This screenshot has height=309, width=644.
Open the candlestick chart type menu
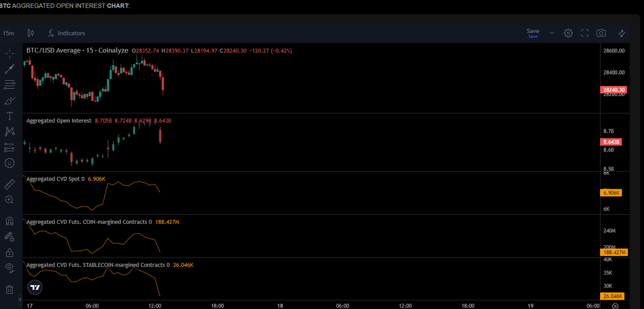[x=31, y=33]
